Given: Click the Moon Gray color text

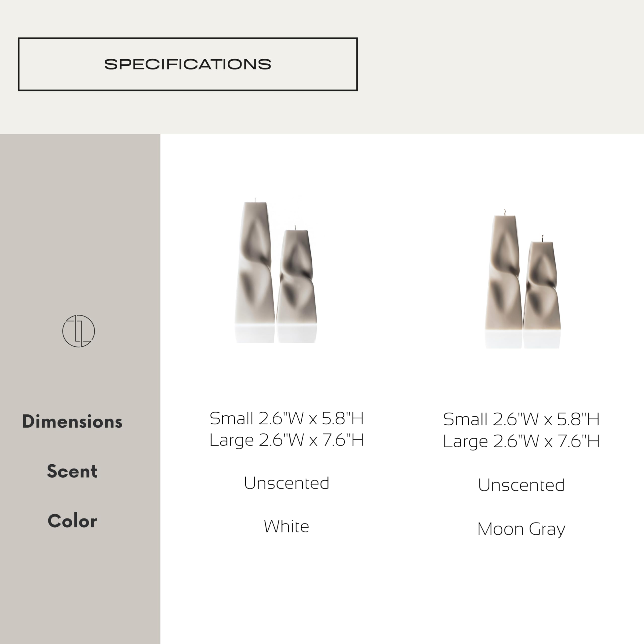Looking at the screenshot, I should 521,529.
